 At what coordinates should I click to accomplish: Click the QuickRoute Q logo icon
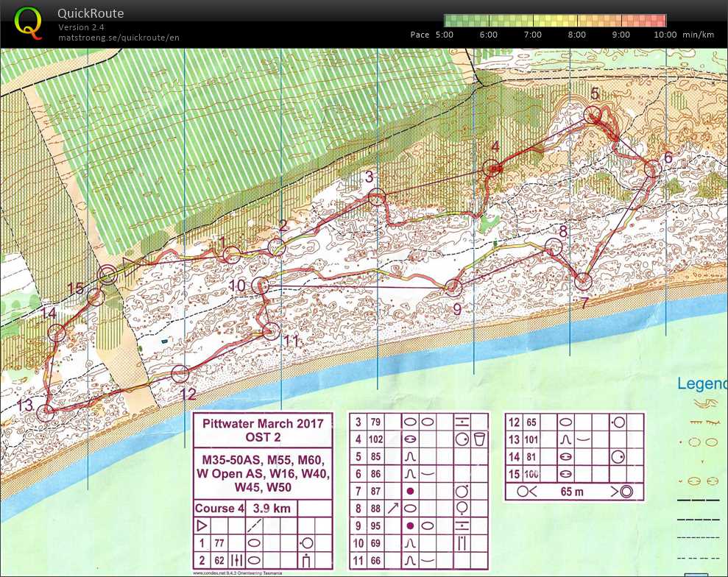28,22
